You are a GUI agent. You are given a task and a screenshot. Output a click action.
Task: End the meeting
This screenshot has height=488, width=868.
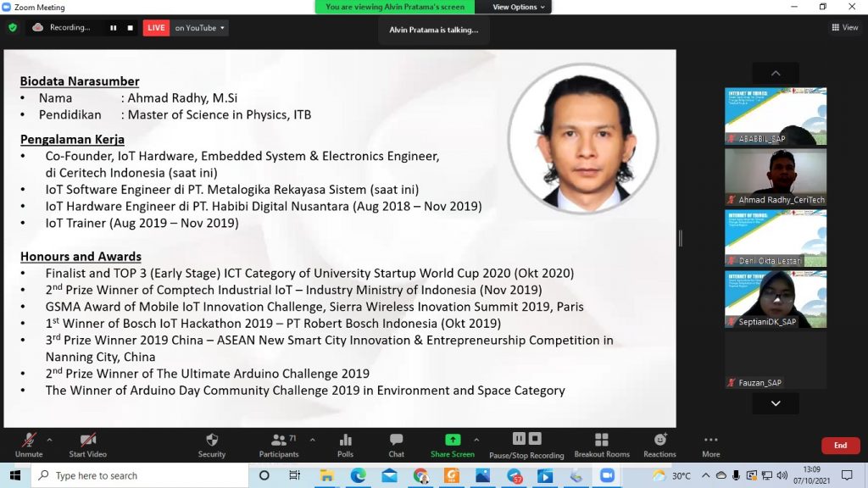(x=840, y=446)
